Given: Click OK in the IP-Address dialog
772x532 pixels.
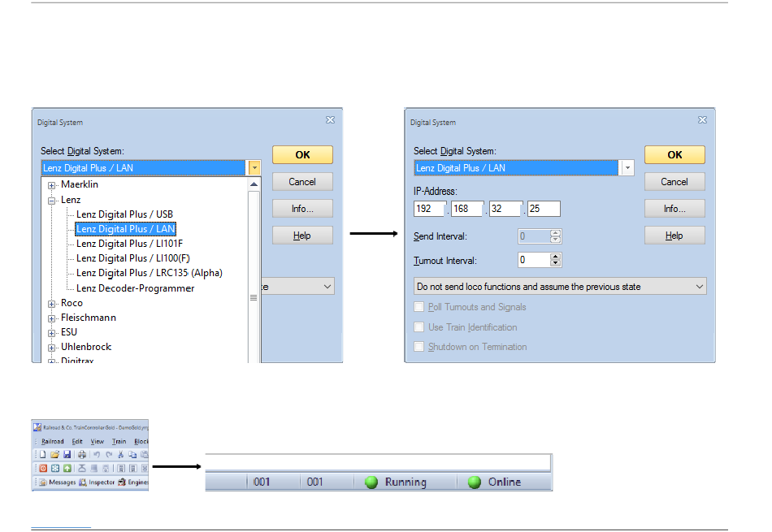Looking at the screenshot, I should pos(674,155).
